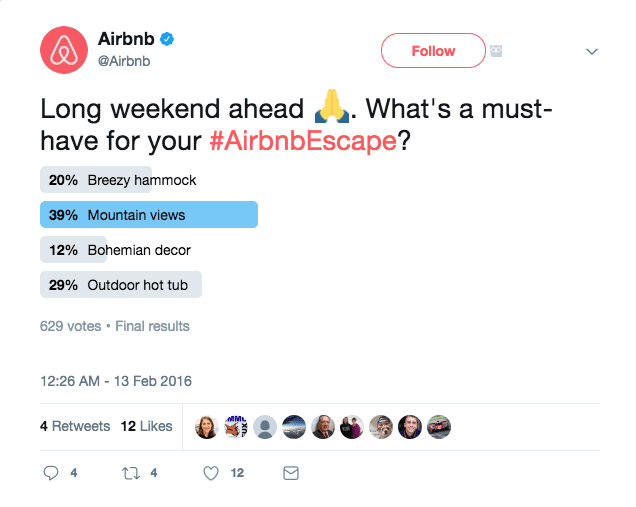This screenshot has height=507, width=636.
Task: Click the Mountain views poll result bar
Action: coord(149,215)
